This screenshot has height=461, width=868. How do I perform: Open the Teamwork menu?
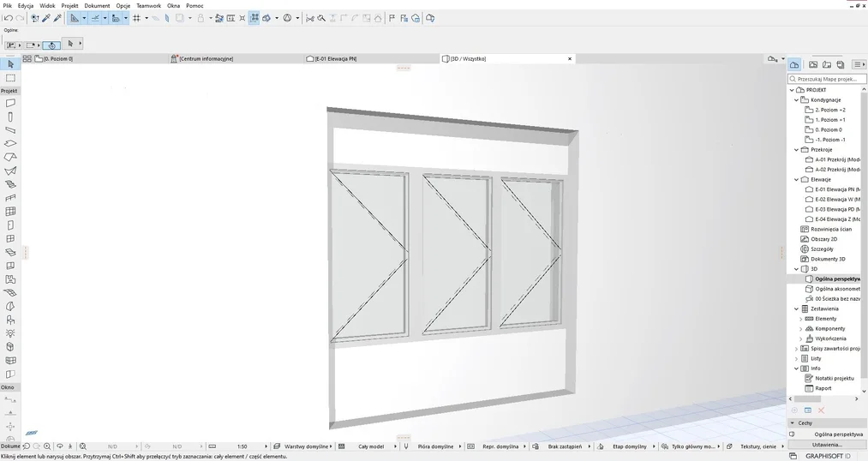tap(148, 5)
